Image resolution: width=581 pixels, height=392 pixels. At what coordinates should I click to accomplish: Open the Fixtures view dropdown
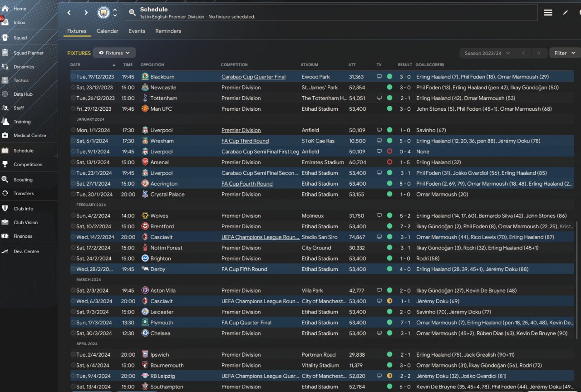click(x=114, y=53)
